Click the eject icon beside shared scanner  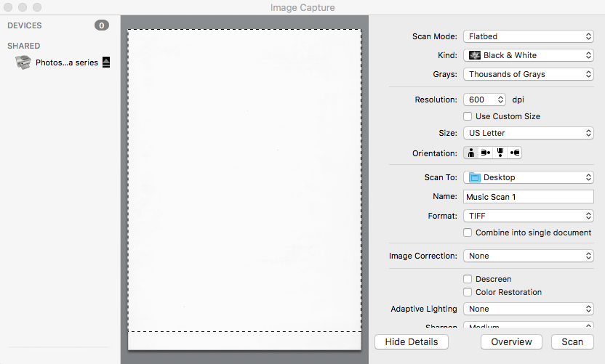pyautogui.click(x=106, y=62)
